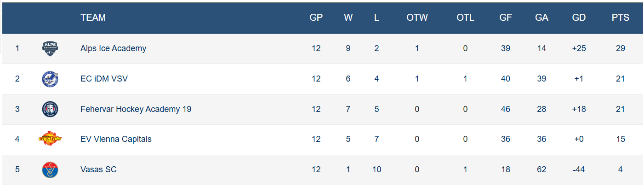Sort by OTL column header
644x187 pixels.
(x=465, y=18)
